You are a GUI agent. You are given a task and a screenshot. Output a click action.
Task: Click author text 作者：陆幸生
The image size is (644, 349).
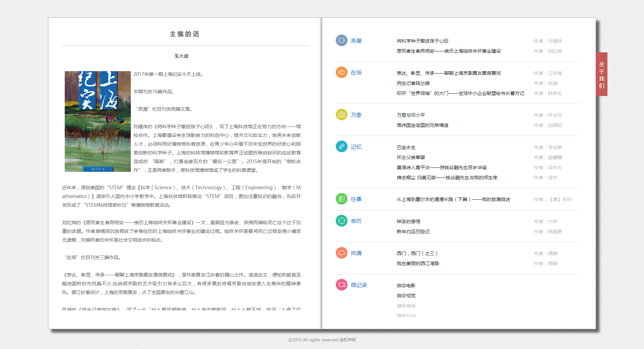[548, 93]
